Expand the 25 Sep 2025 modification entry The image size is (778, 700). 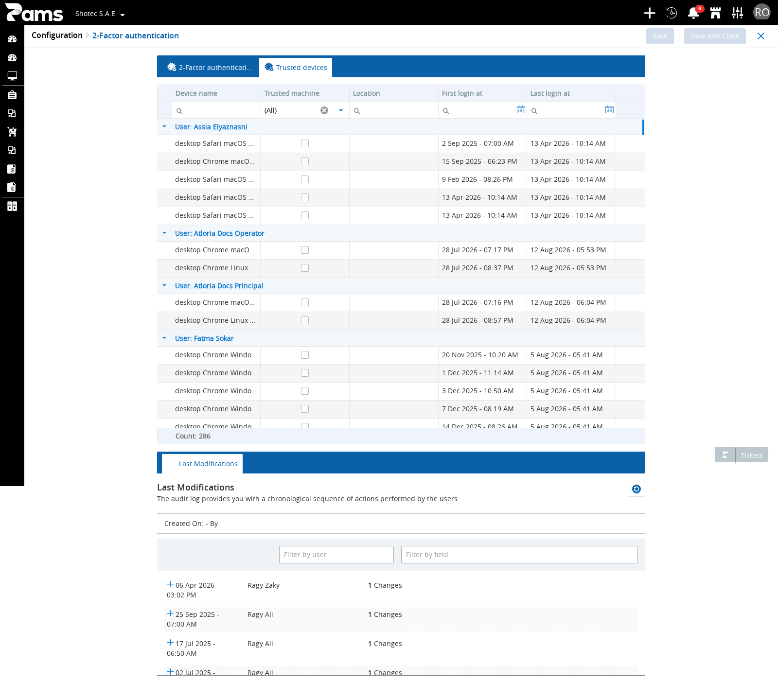pyautogui.click(x=170, y=613)
